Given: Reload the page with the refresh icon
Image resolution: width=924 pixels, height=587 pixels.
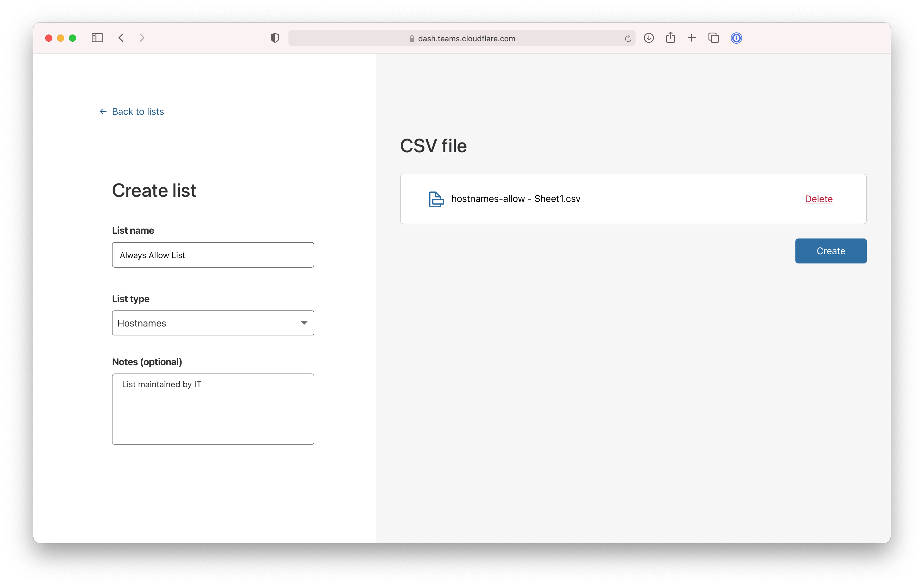Looking at the screenshot, I should [x=628, y=38].
